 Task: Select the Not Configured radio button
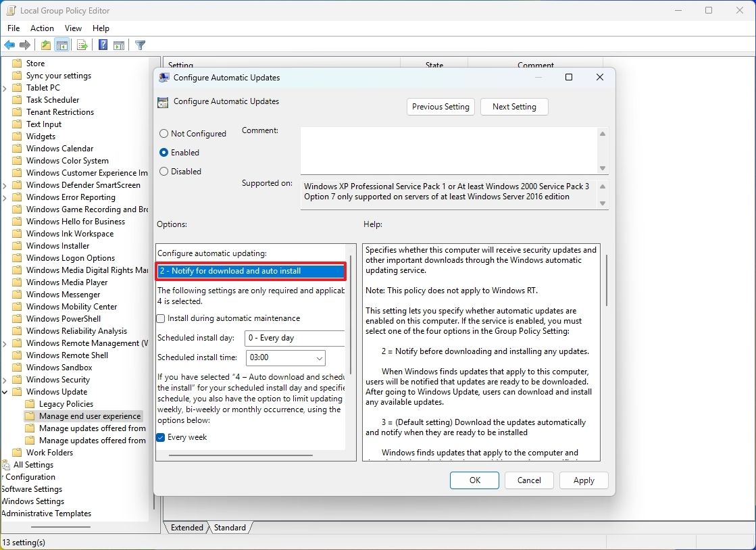click(163, 133)
